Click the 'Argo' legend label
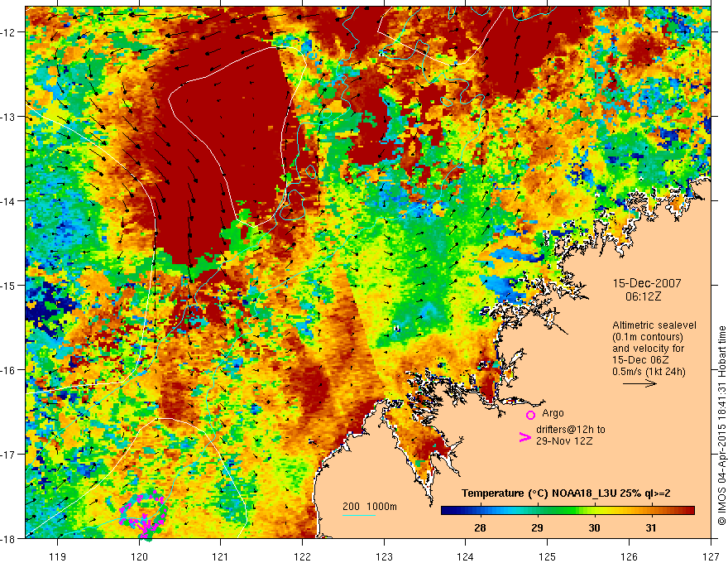This screenshot has width=728, height=563. (553, 413)
